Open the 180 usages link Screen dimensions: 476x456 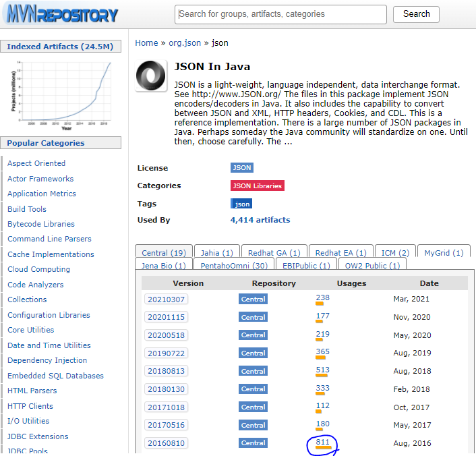pos(322,424)
